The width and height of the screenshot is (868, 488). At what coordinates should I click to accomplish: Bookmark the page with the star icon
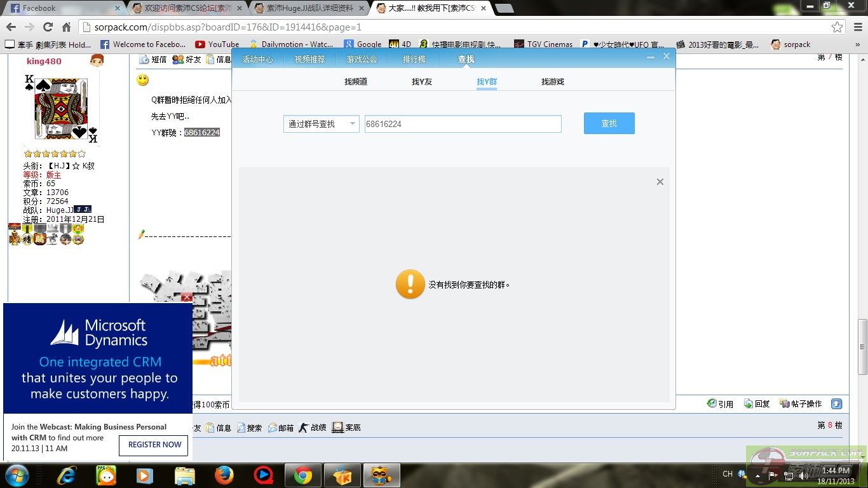[x=837, y=28]
